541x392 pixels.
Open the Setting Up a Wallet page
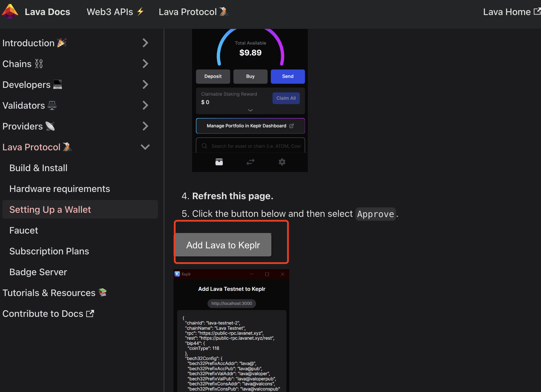80,210
